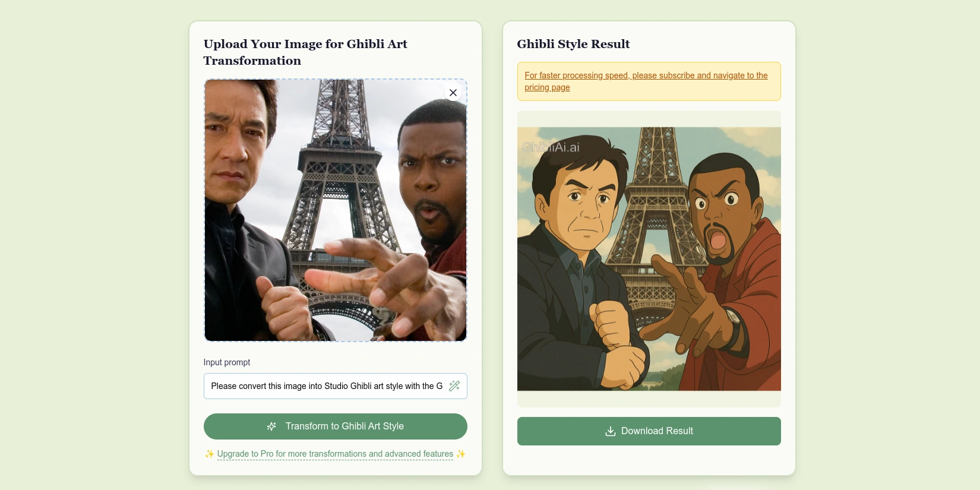Click the left sparkles emoji near Upgrade
980x490 pixels.
point(209,454)
